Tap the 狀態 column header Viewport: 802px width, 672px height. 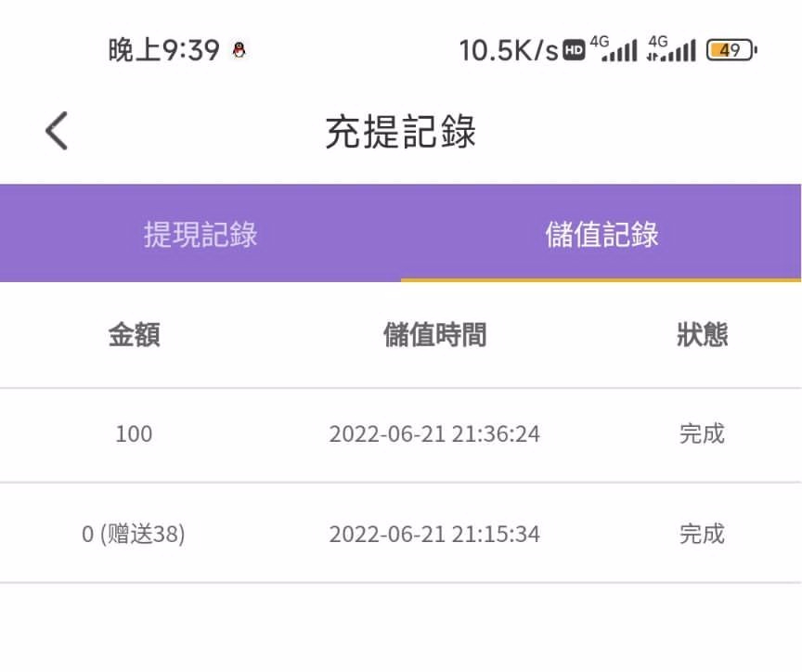point(702,335)
